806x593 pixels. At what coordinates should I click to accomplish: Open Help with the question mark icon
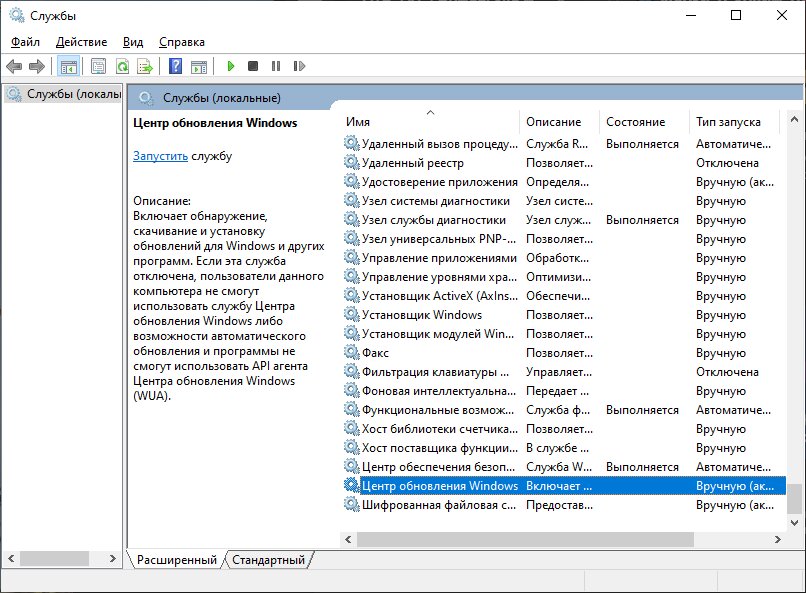tap(175, 66)
